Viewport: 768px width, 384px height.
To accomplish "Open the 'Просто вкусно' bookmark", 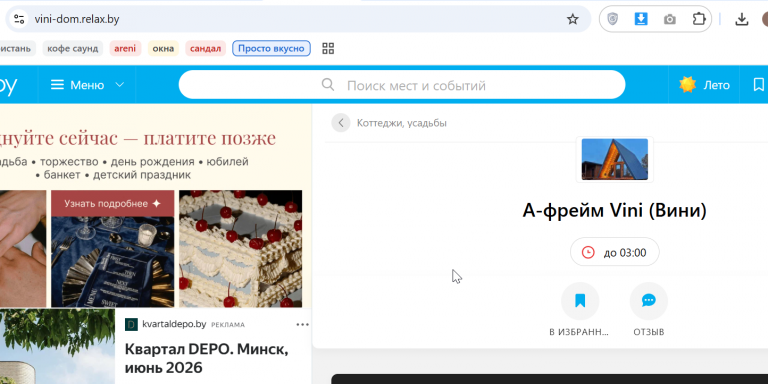I will click(271, 48).
